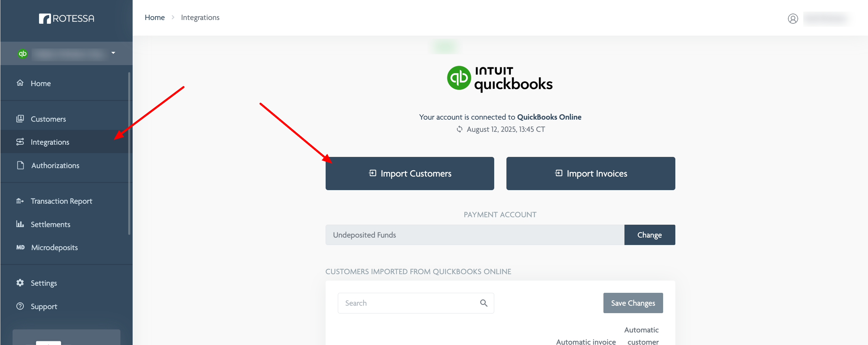Click the search magnifier icon
The height and width of the screenshot is (345, 868).
(484, 303)
